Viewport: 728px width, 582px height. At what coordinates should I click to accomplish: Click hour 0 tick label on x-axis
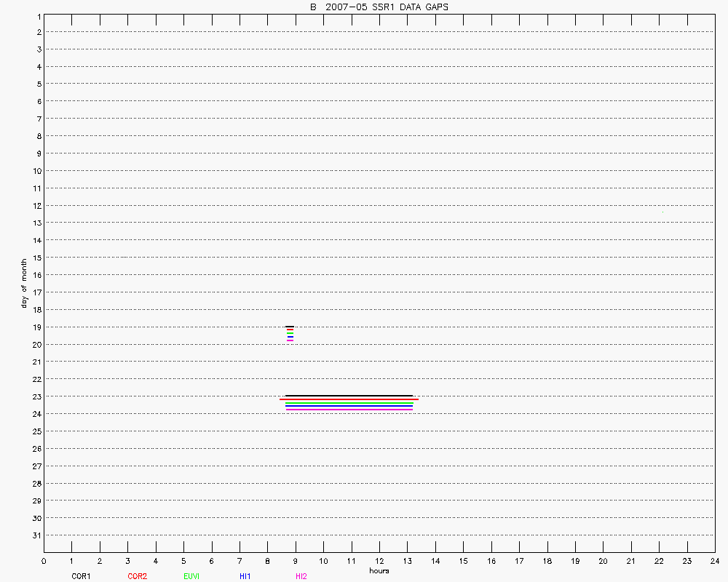44,561
